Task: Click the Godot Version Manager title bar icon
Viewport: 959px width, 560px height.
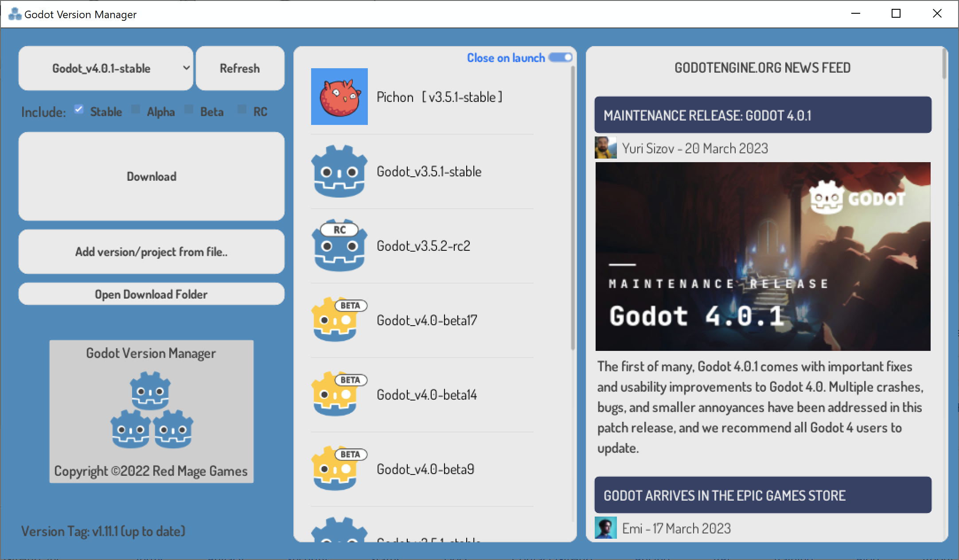Action: pos(15,14)
